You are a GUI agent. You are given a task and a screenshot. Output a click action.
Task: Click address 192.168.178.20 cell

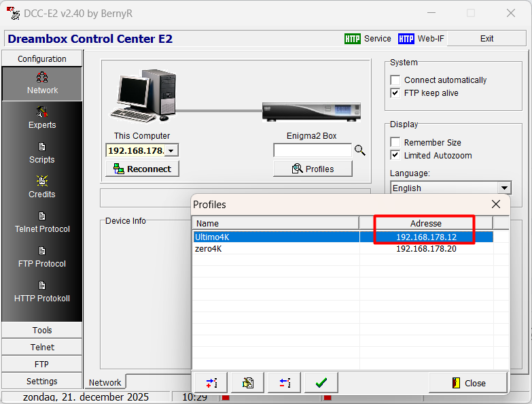coord(426,248)
